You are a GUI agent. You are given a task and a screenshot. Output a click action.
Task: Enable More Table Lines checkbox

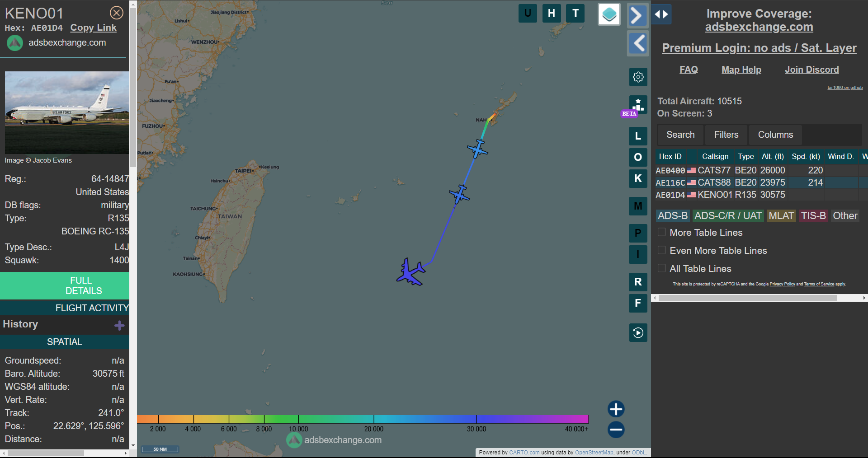661,232
